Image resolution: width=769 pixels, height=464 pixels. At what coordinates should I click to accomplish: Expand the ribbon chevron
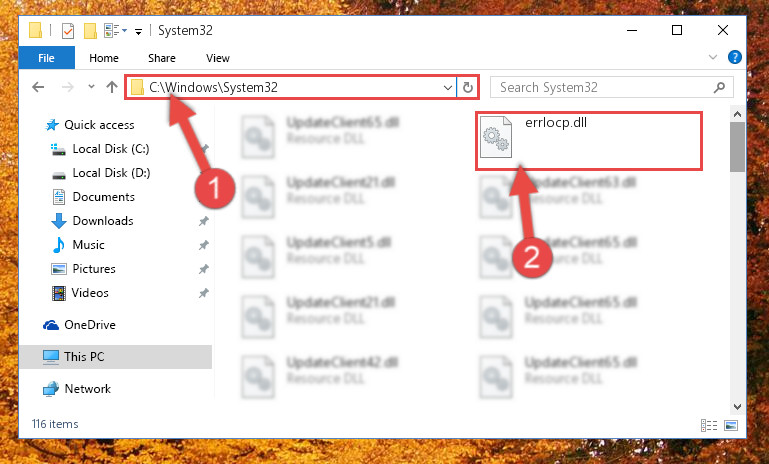[x=713, y=57]
